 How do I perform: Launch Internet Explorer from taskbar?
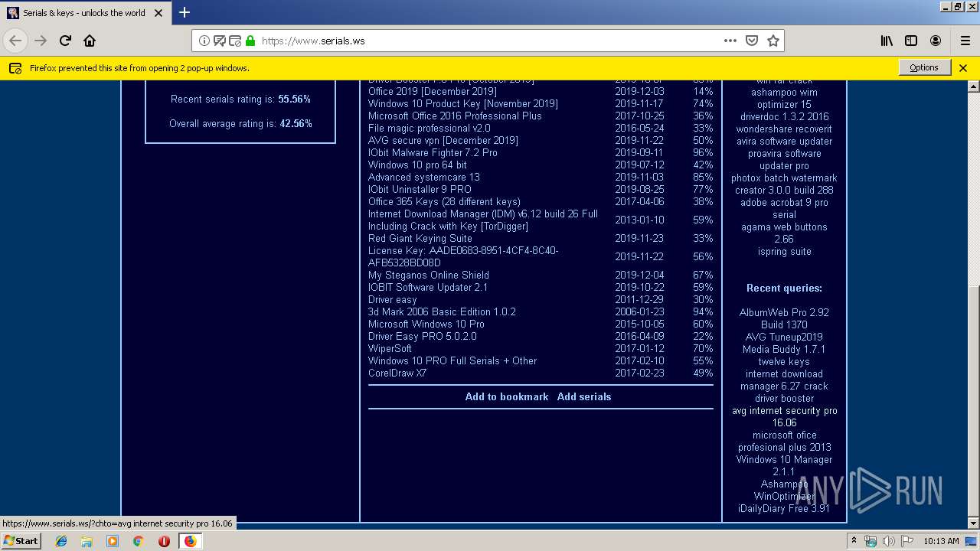tap(61, 541)
